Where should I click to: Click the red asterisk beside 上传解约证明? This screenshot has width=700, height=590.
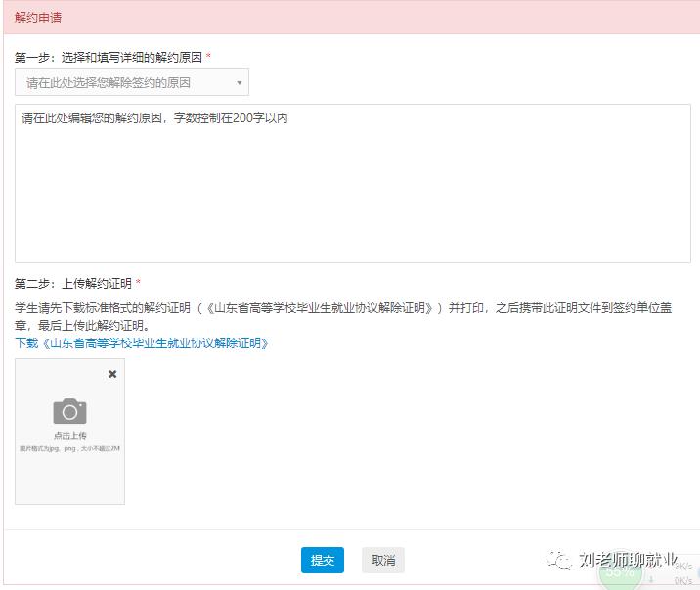(138, 284)
